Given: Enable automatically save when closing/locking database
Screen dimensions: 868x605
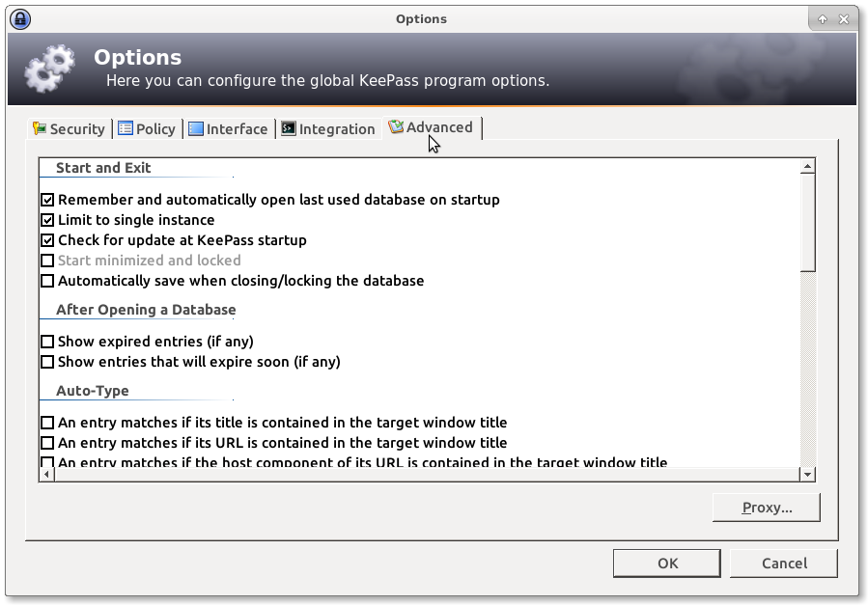Looking at the screenshot, I should [47, 281].
